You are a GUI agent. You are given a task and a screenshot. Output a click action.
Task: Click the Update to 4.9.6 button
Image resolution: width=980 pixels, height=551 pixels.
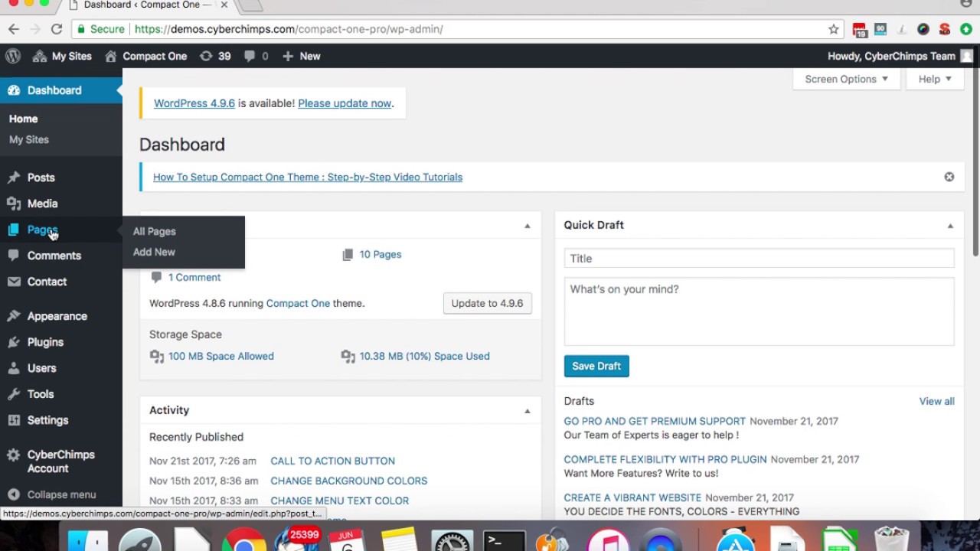[x=487, y=303]
